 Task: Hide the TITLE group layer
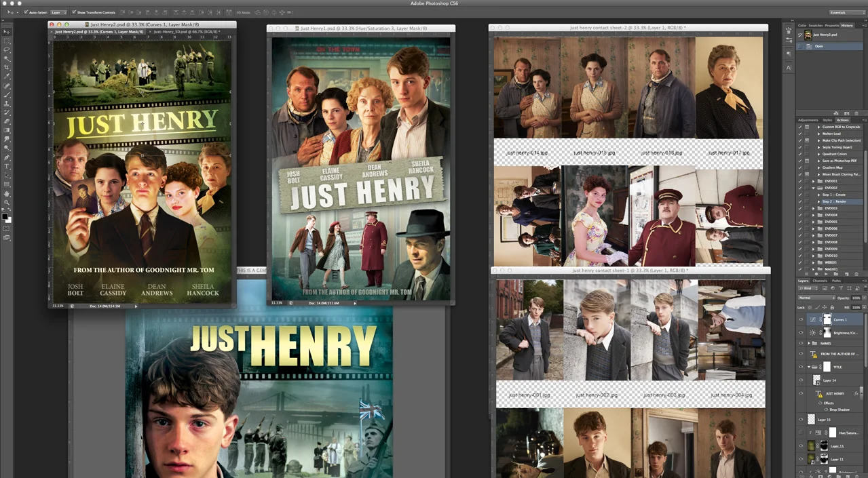point(801,367)
